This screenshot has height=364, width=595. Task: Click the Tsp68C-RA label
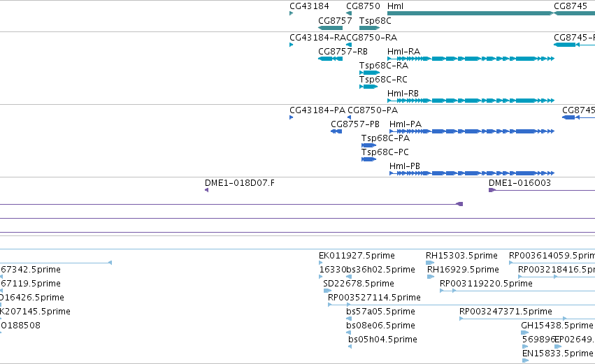click(384, 66)
